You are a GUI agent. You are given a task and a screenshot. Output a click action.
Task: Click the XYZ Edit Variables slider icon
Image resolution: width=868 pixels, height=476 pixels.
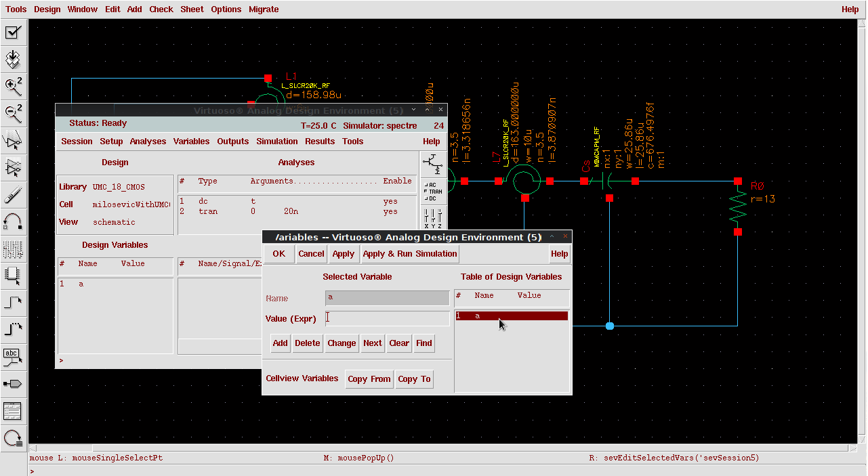pyautogui.click(x=432, y=219)
